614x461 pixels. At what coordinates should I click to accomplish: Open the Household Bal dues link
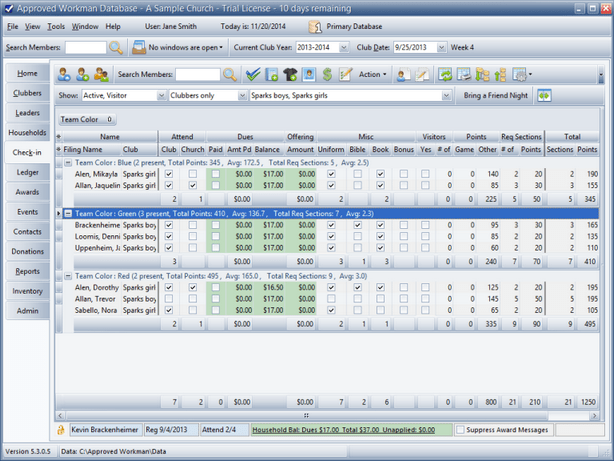[x=343, y=430]
